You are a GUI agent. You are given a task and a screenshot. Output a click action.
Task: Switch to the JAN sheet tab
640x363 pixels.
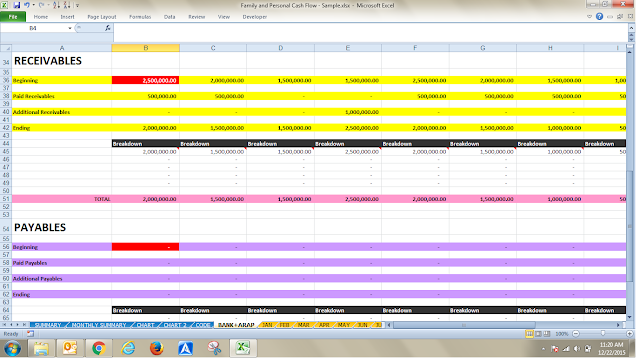click(x=267, y=325)
